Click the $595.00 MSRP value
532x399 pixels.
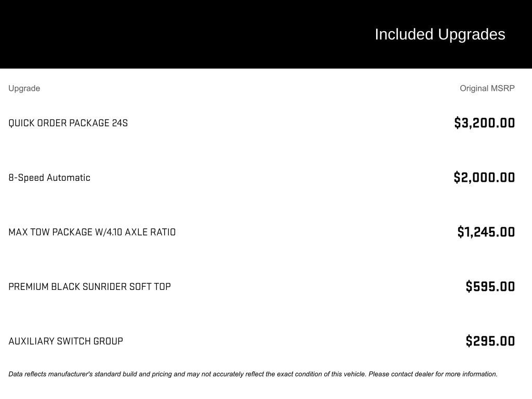coord(490,287)
